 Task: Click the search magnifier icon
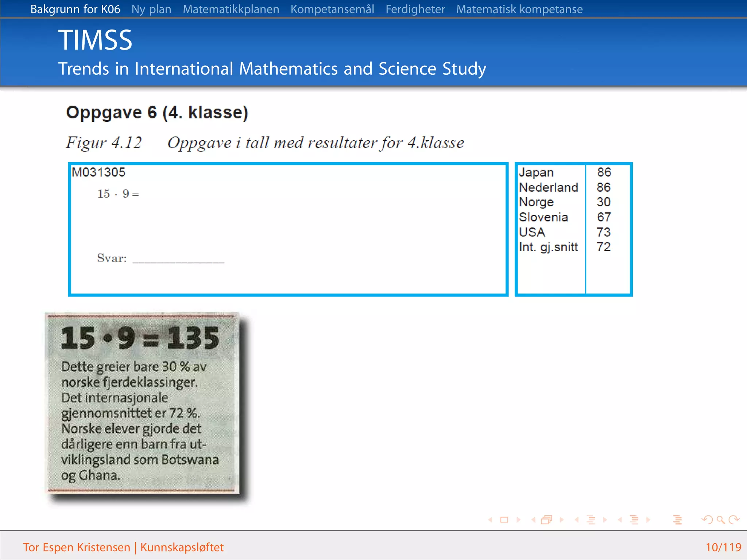point(720,520)
